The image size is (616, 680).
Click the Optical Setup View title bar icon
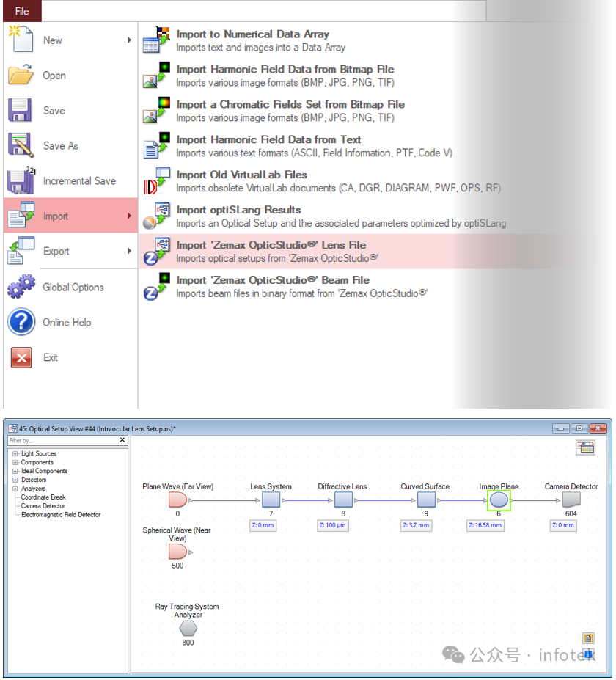pyautogui.click(x=12, y=428)
